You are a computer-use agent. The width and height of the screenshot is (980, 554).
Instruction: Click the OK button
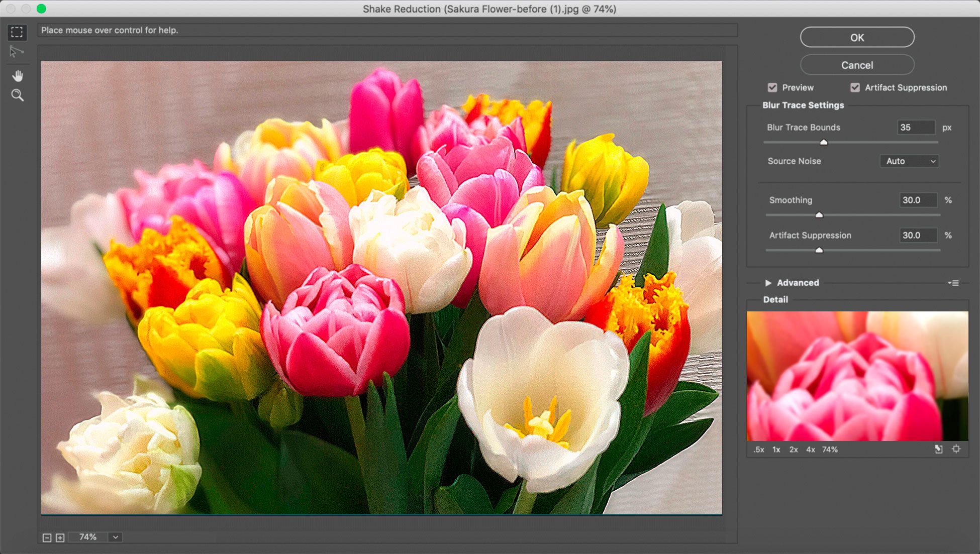pos(857,37)
